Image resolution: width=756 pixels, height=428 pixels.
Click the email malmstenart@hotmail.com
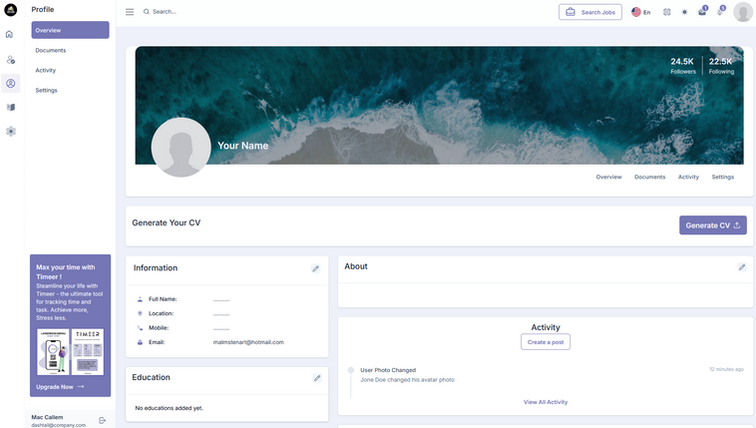pos(248,342)
